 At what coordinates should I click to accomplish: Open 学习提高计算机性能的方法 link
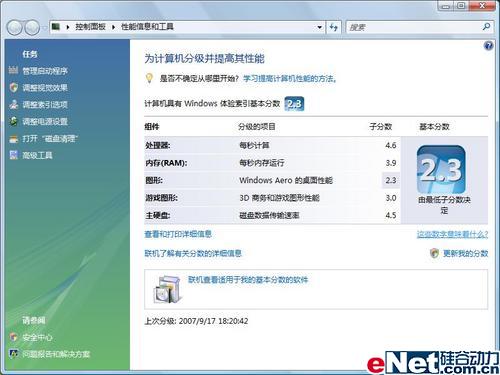click(289, 79)
